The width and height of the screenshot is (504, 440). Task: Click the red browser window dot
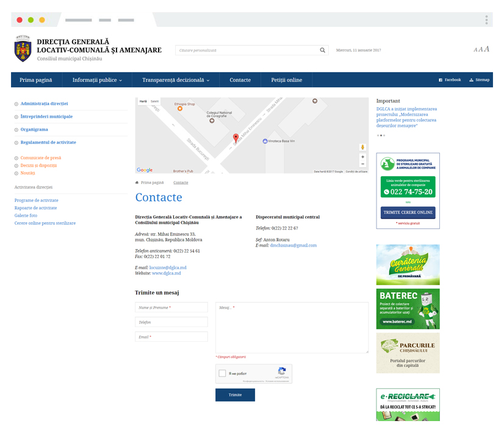[x=20, y=20]
